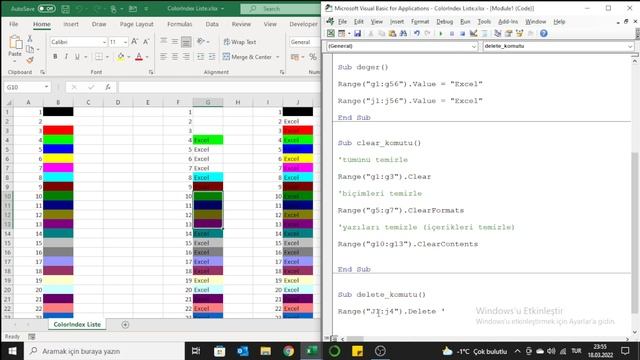
Task: Open the Run menu in the VBA editor
Action: coord(465,22)
